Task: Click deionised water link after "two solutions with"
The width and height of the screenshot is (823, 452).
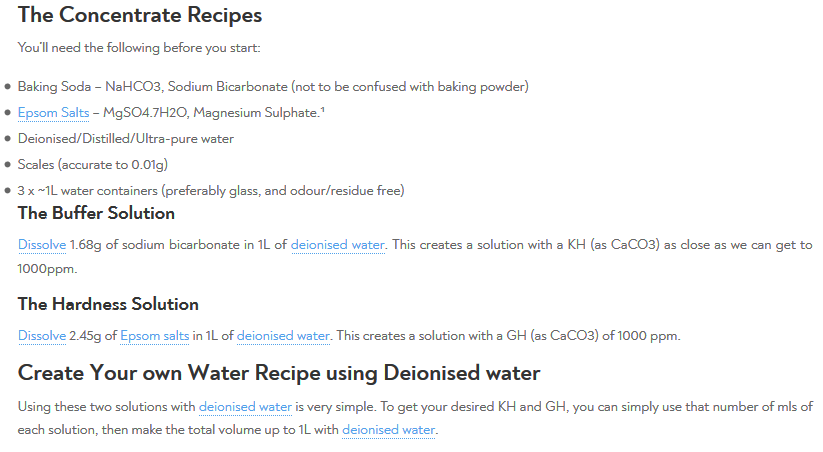Action: (x=245, y=407)
